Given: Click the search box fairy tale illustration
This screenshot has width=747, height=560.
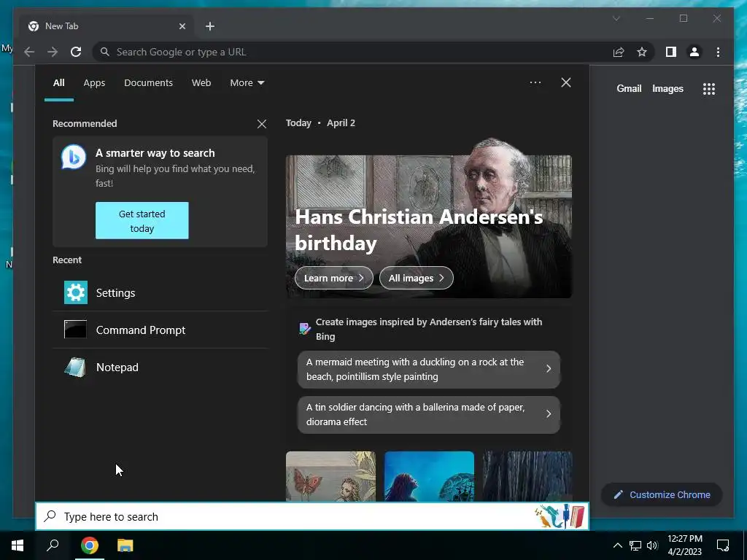Looking at the screenshot, I should tap(560, 517).
